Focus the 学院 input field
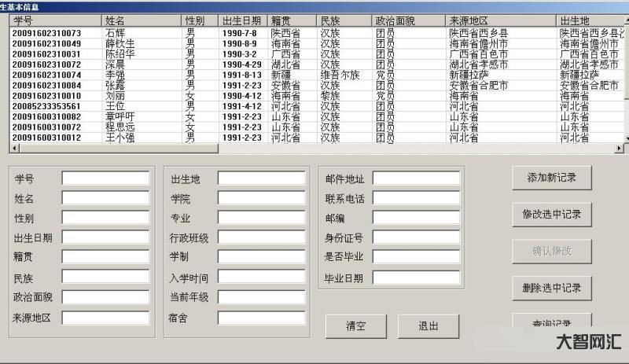Screen dimensions: 629x364 coord(261,198)
